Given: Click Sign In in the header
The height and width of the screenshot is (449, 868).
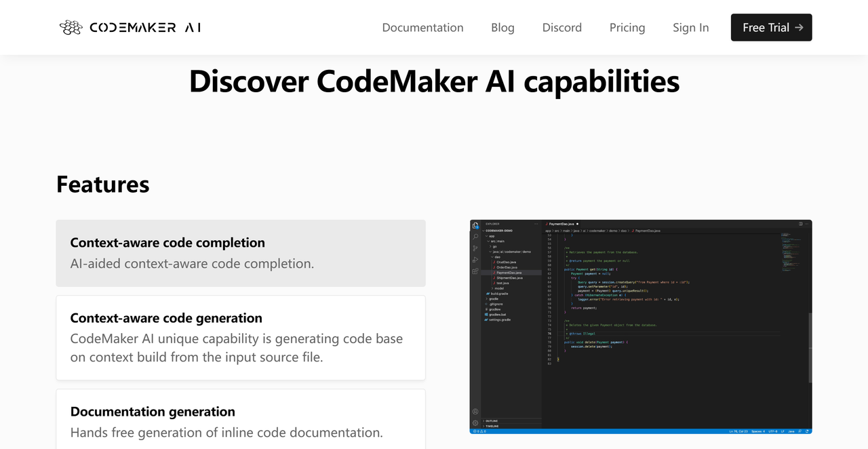Looking at the screenshot, I should tap(690, 28).
